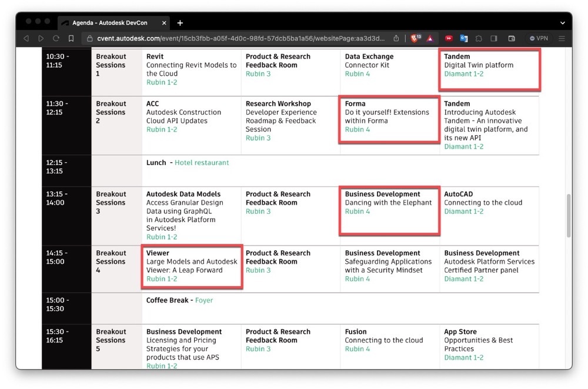Toggle the VPN button
This screenshot has height=389, width=588.
(x=539, y=38)
